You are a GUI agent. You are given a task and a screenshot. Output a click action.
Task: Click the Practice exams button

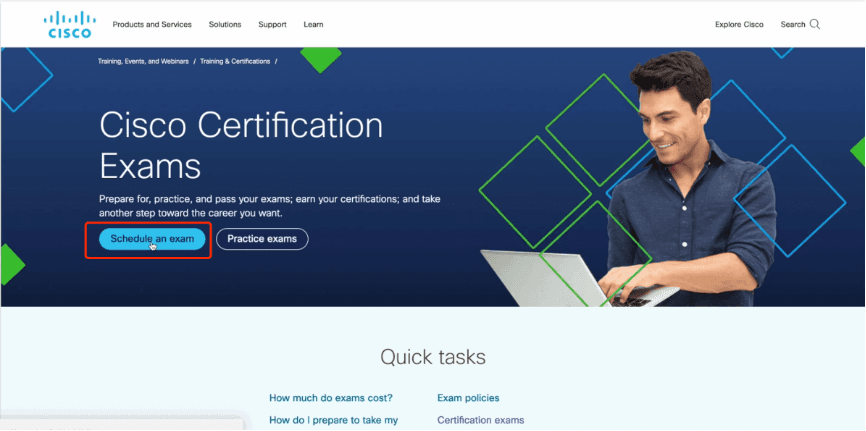pos(262,239)
